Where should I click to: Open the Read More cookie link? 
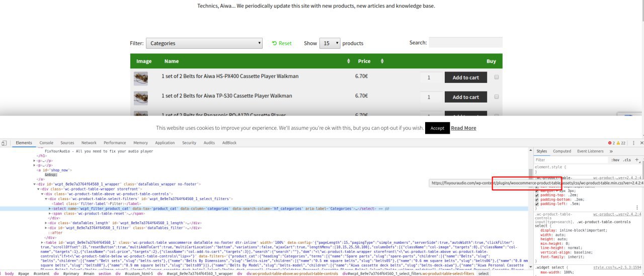pos(463,128)
